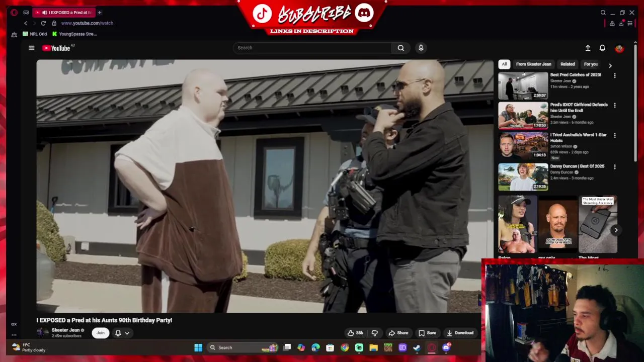Save video to playlist
This screenshot has width=644, height=362.
tap(427, 333)
